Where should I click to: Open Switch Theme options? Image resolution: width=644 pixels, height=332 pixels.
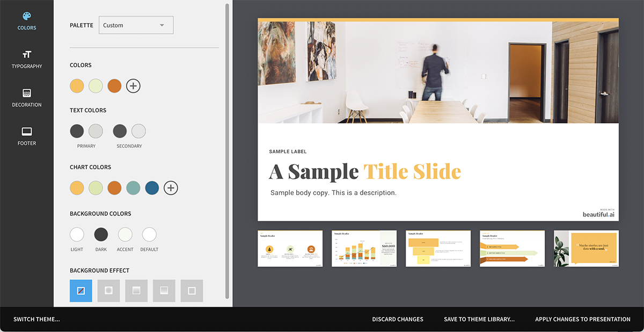tap(36, 319)
